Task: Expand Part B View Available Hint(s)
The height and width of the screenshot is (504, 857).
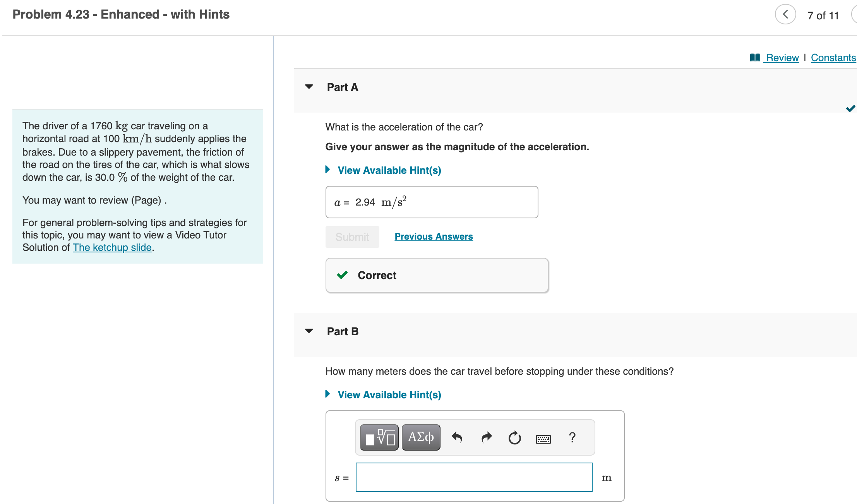Action: (x=389, y=395)
